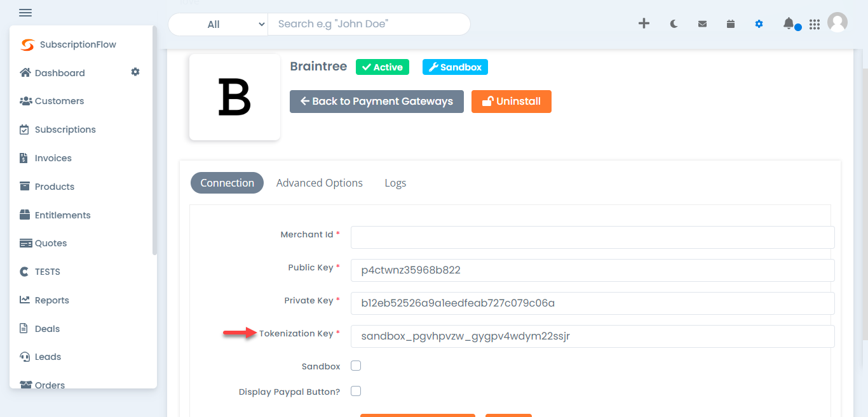Click the Deals file icon
Screen dimensions: 868x417
[x=24, y=328]
